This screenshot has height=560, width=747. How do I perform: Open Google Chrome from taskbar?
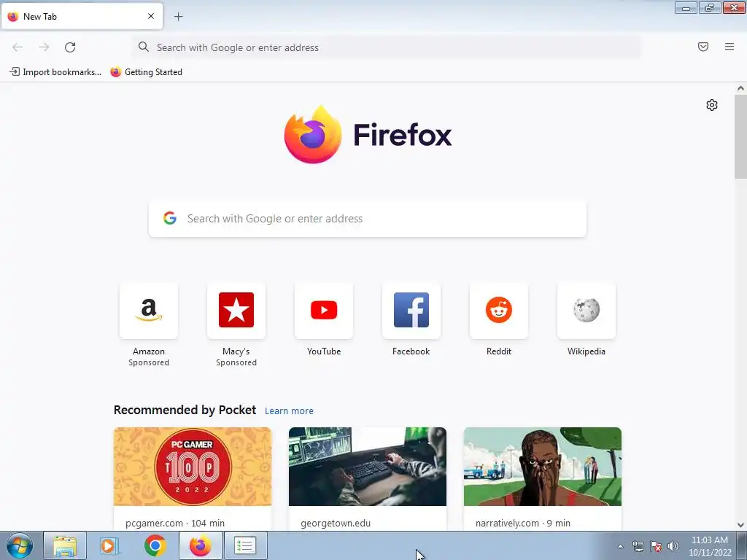pyautogui.click(x=155, y=545)
